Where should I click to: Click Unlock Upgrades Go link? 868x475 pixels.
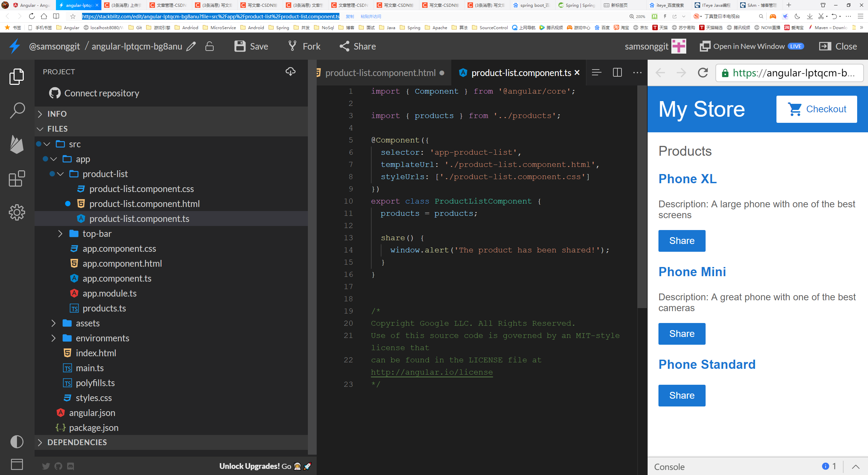[x=265, y=466]
